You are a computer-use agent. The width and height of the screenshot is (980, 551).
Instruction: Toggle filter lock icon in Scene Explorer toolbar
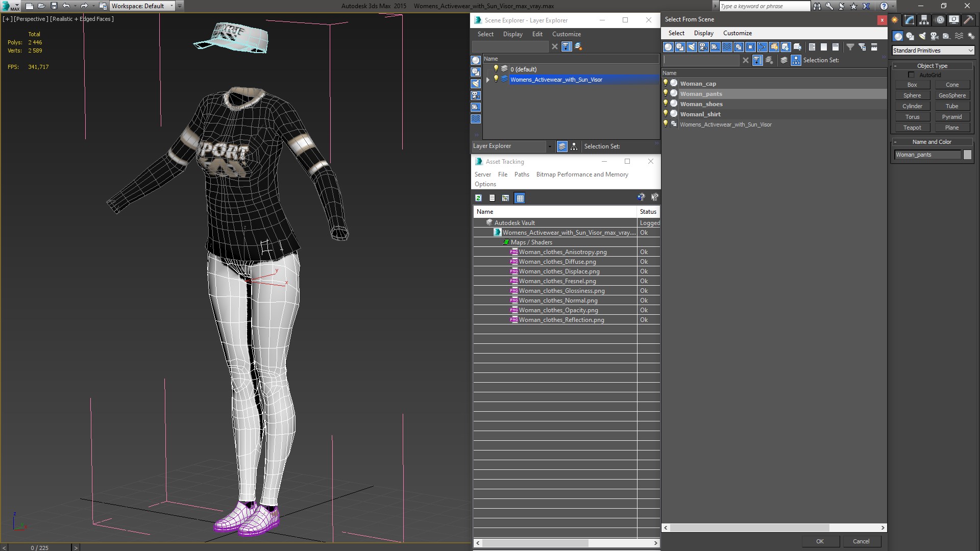tap(566, 46)
